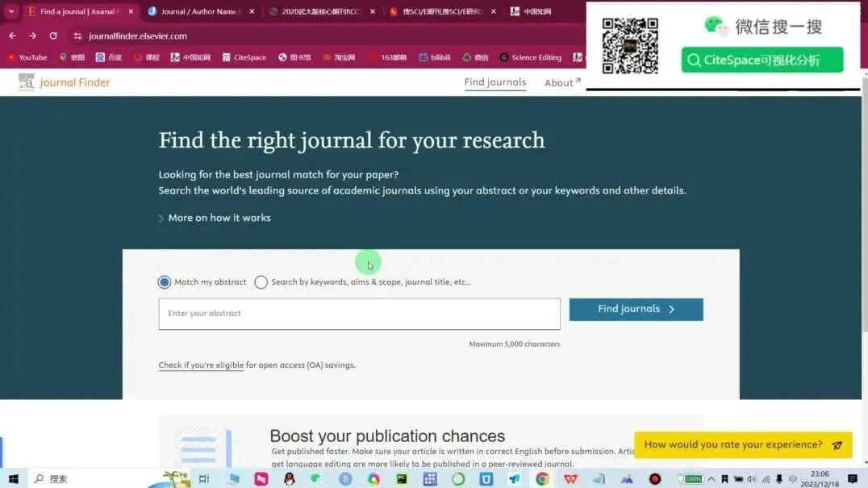868x488 pixels.
Task: Open the Science Editing bookmark
Action: (x=530, y=57)
